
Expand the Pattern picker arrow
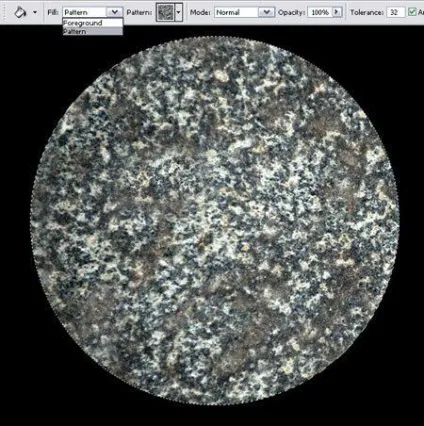(x=179, y=13)
